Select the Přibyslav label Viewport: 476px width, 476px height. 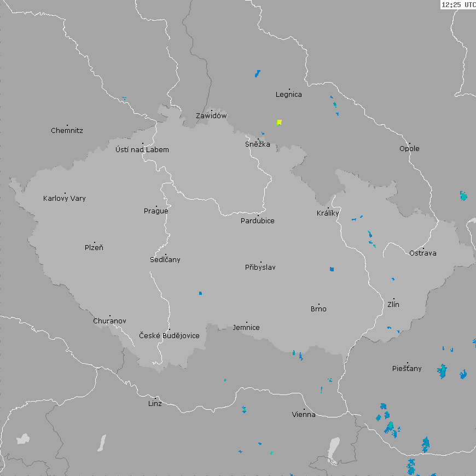(x=260, y=267)
